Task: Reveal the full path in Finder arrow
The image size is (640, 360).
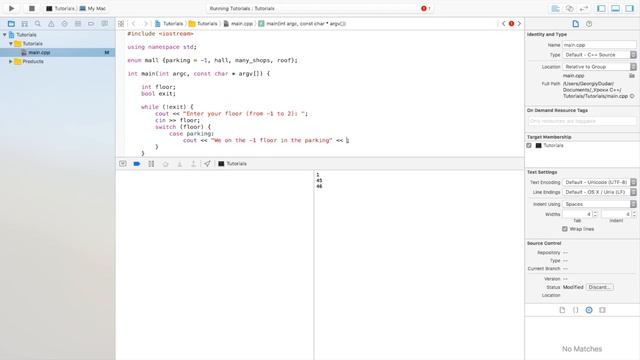Action: coord(632,96)
